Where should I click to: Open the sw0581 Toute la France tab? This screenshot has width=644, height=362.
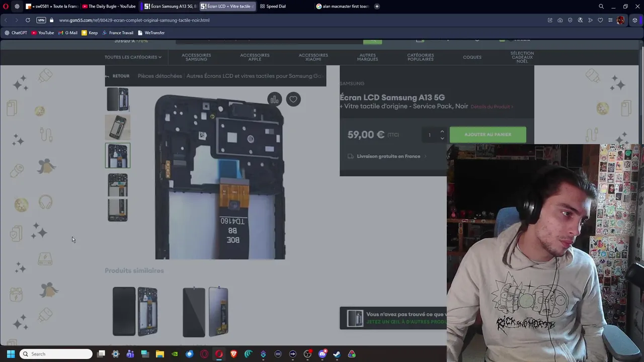coord(53,6)
